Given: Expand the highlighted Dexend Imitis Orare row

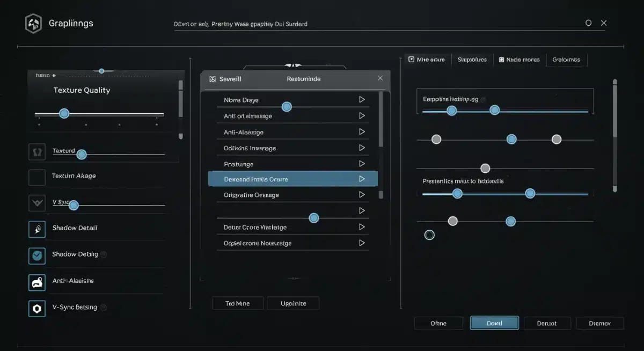Looking at the screenshot, I should pos(361,178).
